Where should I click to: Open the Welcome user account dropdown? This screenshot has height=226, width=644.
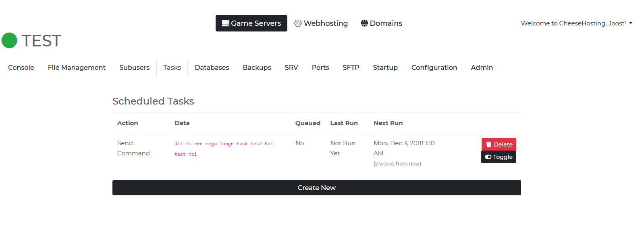576,23
